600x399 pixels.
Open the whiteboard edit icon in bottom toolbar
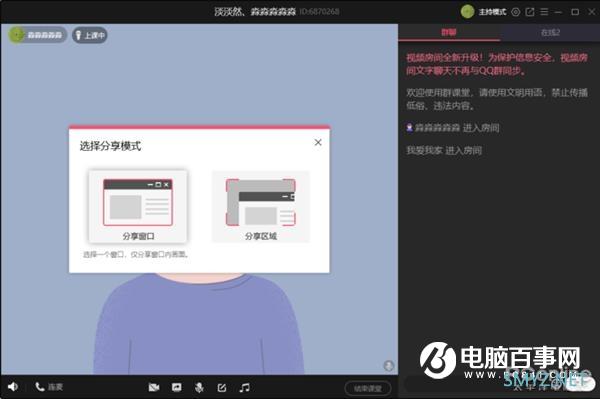pos(222,388)
